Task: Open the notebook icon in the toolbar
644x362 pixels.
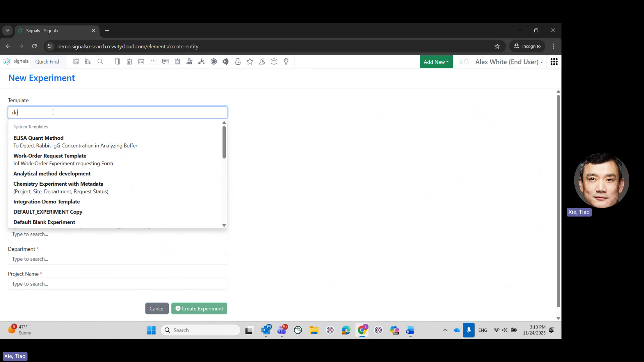Action: coord(117,62)
